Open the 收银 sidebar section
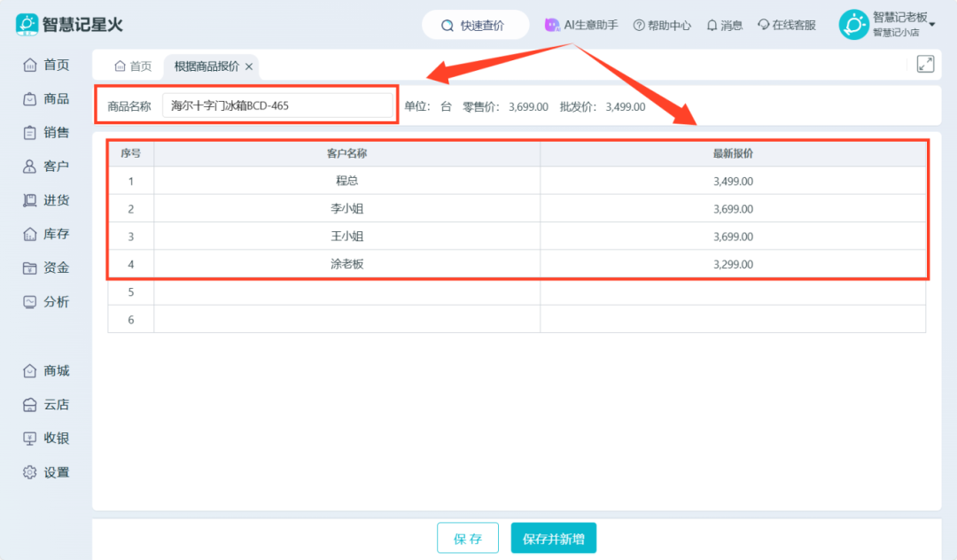957x560 pixels. tap(46, 438)
